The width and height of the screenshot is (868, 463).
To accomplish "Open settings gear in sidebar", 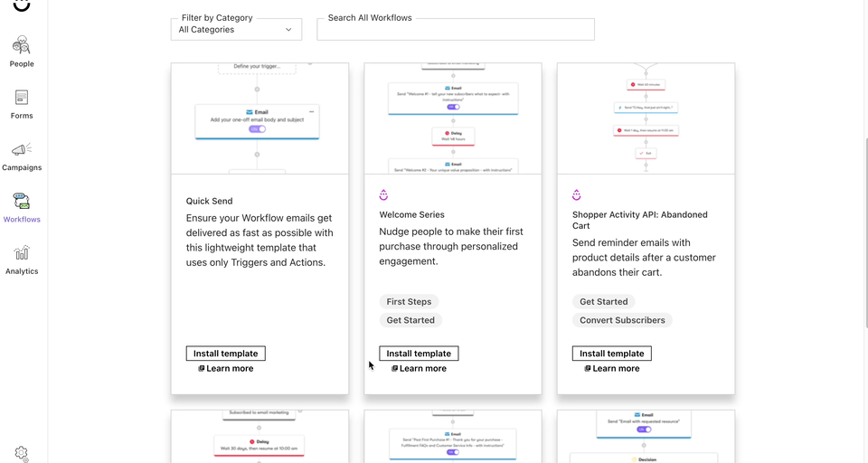I will [x=22, y=453].
